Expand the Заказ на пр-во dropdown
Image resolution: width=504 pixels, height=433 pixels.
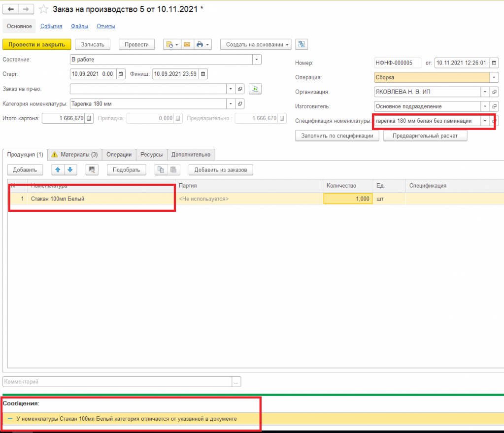pyautogui.click(x=231, y=89)
